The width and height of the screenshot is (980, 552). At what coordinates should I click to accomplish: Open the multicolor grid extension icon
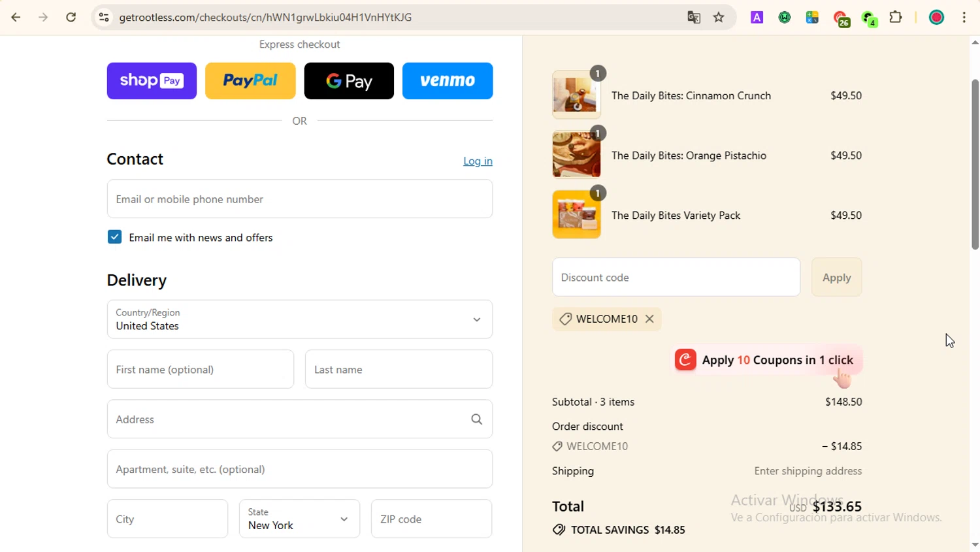[x=812, y=18]
